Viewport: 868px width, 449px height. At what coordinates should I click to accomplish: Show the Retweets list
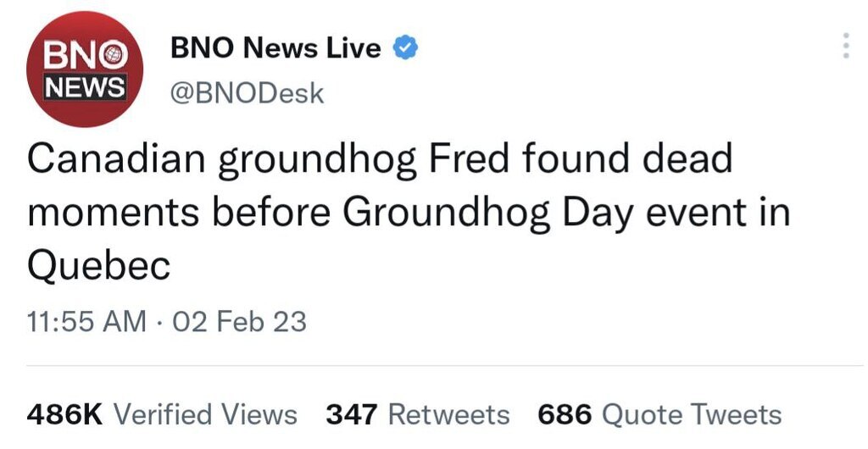(448, 414)
